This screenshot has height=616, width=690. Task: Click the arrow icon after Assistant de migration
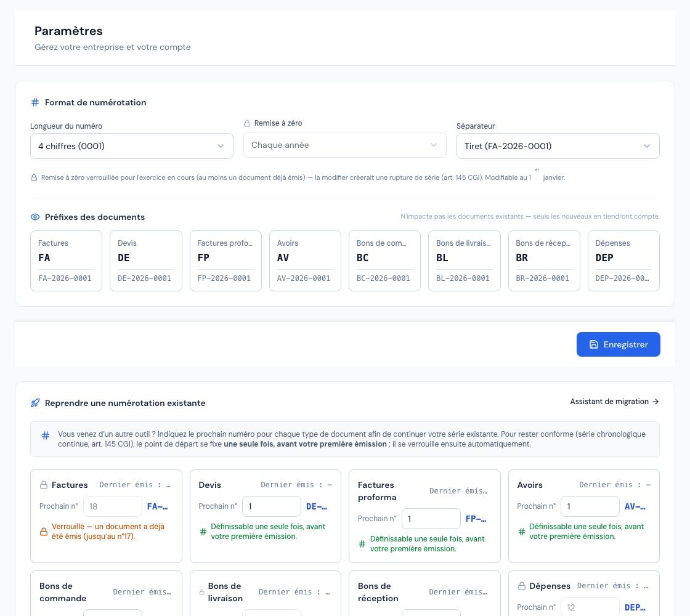click(655, 402)
